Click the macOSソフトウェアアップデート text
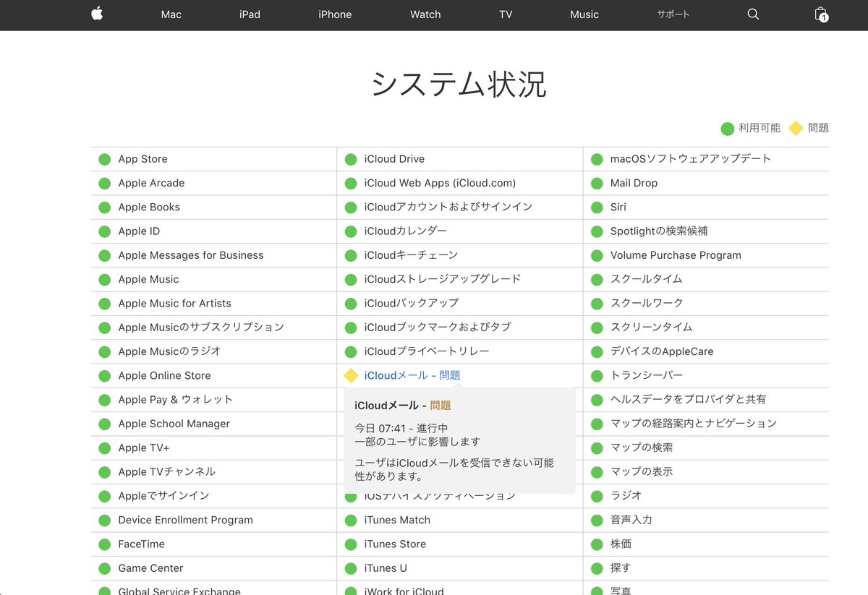The image size is (868, 595). click(x=690, y=159)
